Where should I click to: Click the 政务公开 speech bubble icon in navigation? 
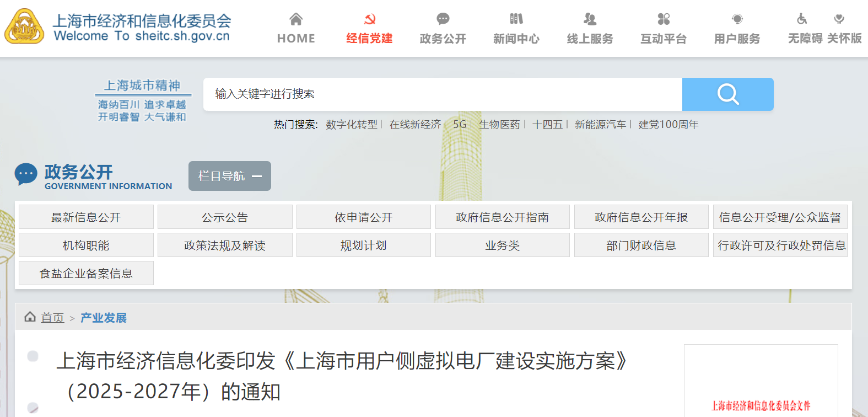click(x=443, y=19)
